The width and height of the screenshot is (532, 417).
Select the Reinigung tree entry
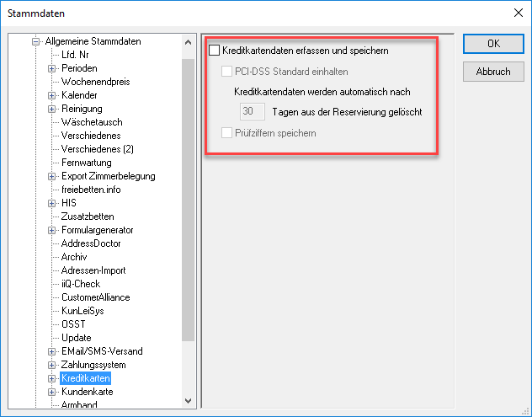coord(82,109)
